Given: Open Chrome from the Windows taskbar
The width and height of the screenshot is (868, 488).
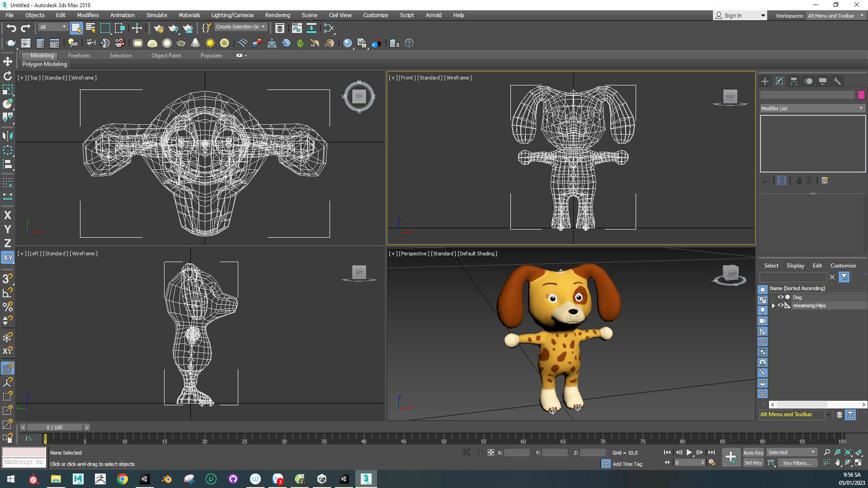Looking at the screenshot, I should (123, 479).
